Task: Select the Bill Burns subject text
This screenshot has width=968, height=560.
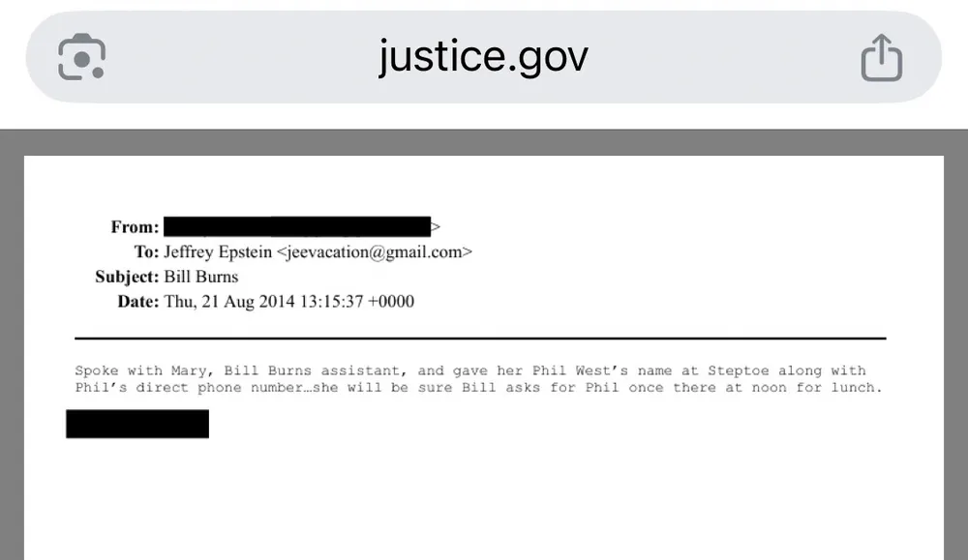Action: [201, 277]
